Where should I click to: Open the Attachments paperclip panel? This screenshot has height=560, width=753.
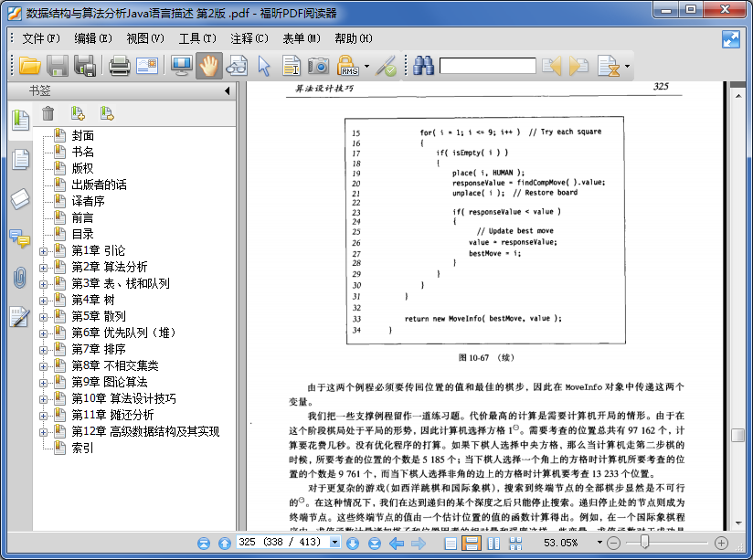(20, 278)
